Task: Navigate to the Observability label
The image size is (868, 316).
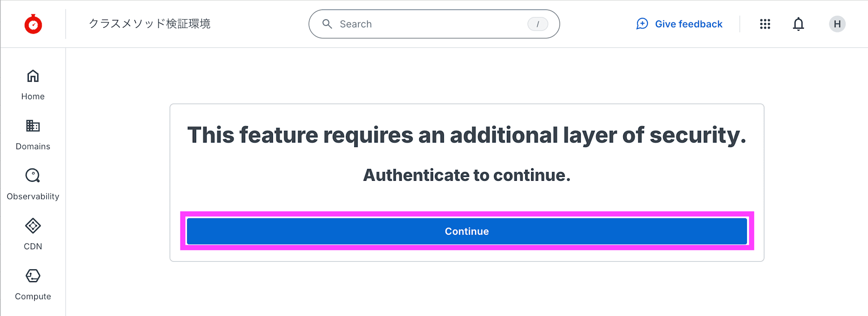Action: tap(33, 197)
